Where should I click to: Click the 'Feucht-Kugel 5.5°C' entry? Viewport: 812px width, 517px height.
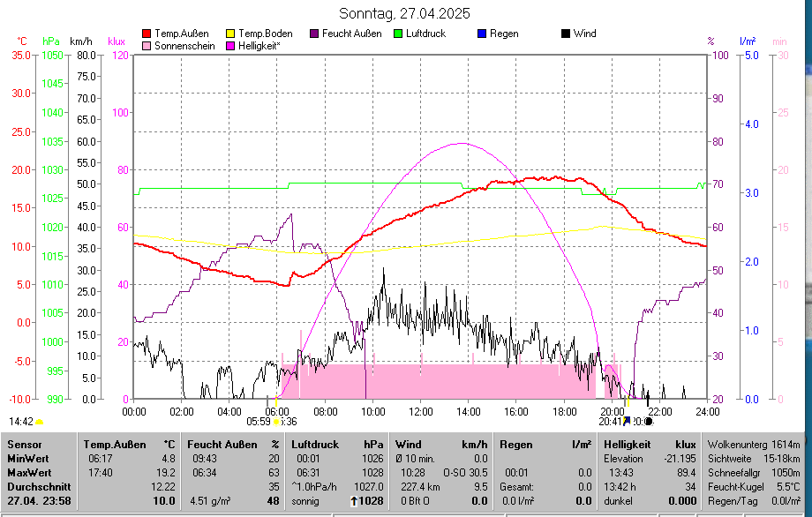click(754, 487)
